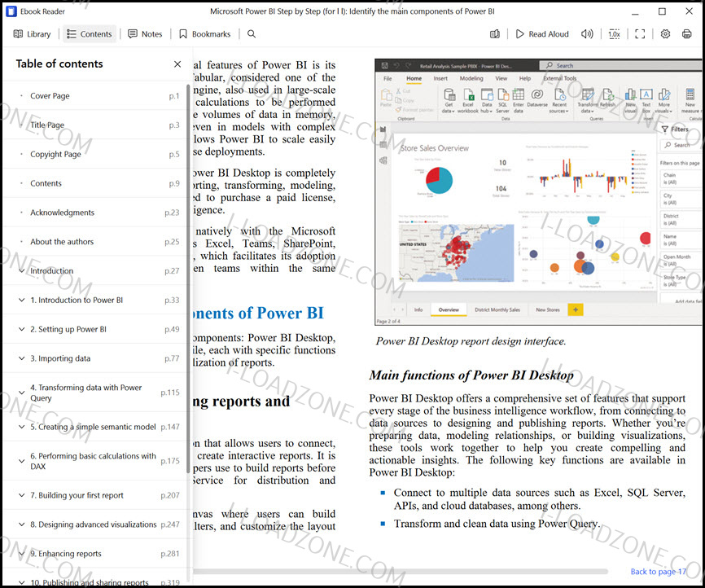
Task: Open 3. Importing data title
Action: pyautogui.click(x=60, y=358)
